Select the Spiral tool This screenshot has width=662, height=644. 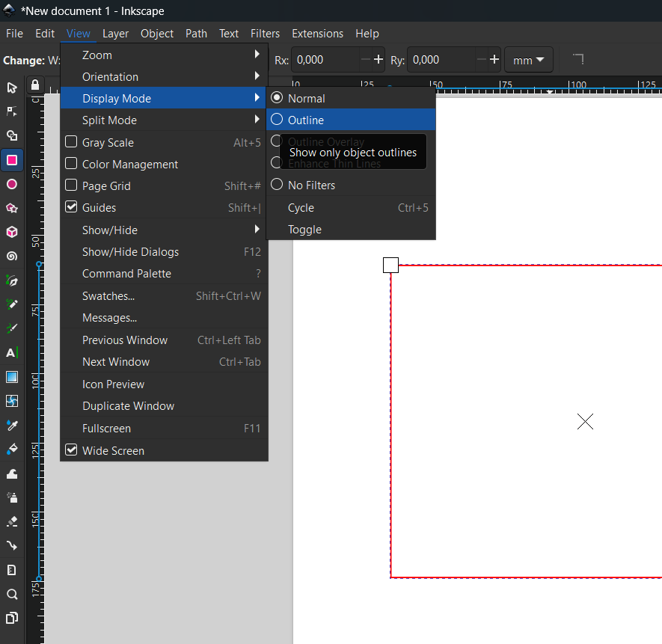[x=12, y=256]
